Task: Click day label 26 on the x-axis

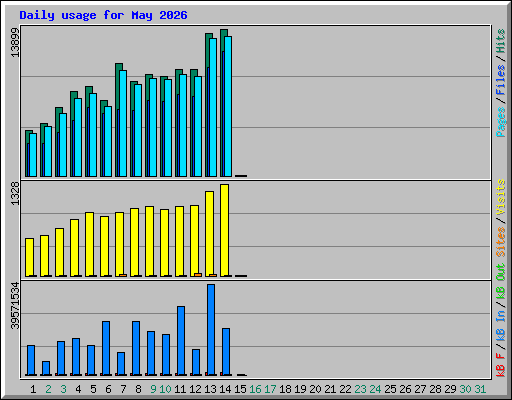Action: pos(405,389)
